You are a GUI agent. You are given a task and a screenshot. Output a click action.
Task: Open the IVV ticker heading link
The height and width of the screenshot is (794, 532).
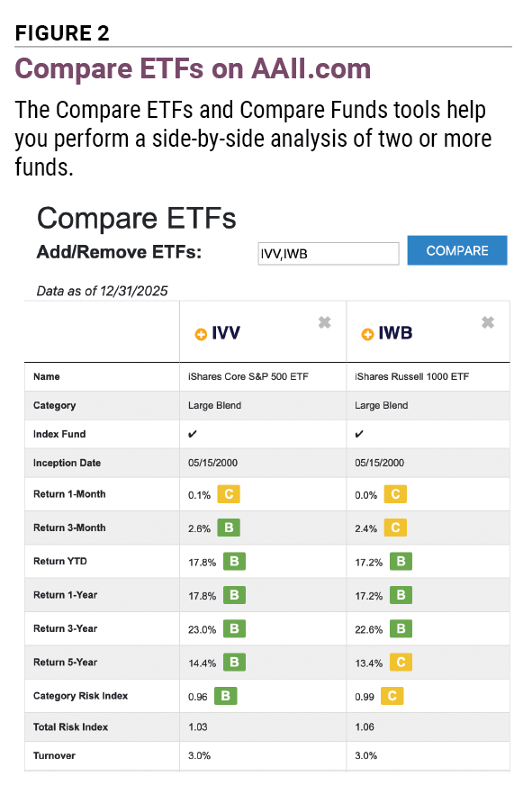tap(226, 333)
